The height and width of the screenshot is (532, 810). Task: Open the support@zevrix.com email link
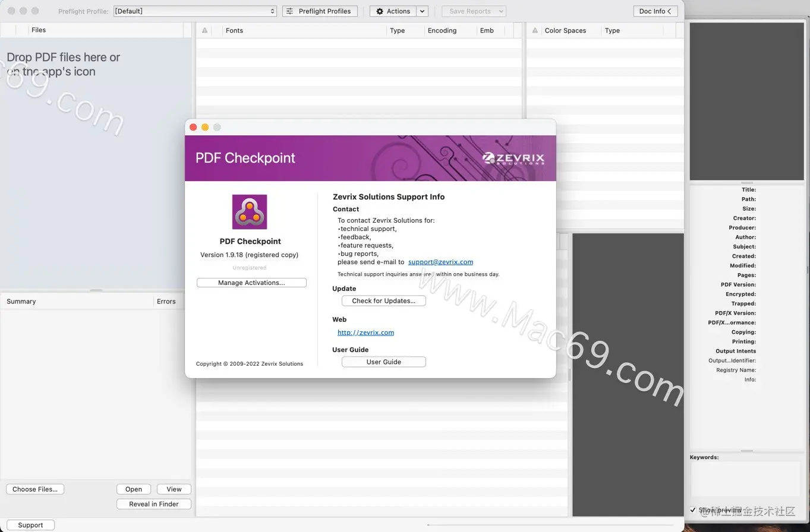pyautogui.click(x=440, y=262)
